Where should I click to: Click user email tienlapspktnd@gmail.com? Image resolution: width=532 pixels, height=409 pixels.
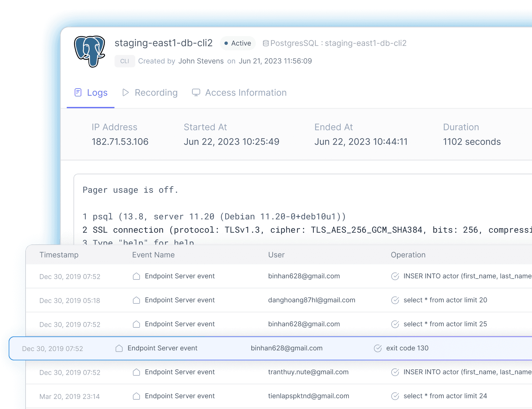309,396
